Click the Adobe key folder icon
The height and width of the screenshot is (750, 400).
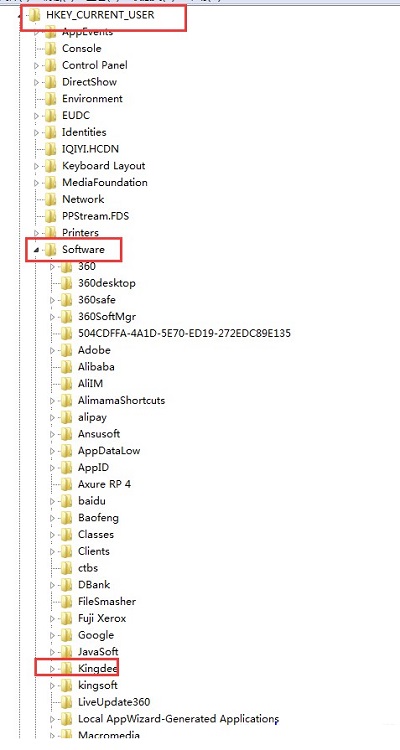point(66,350)
